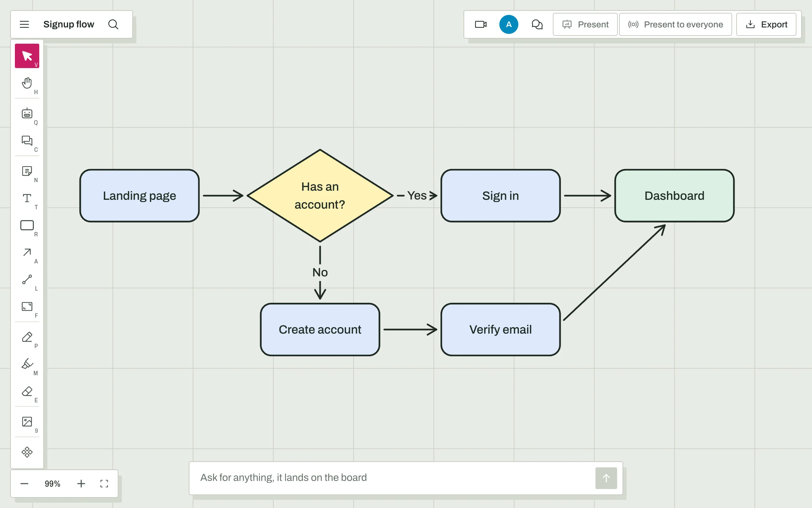Click Present to everyone
Viewport: 812px width, 508px height.
coord(675,24)
